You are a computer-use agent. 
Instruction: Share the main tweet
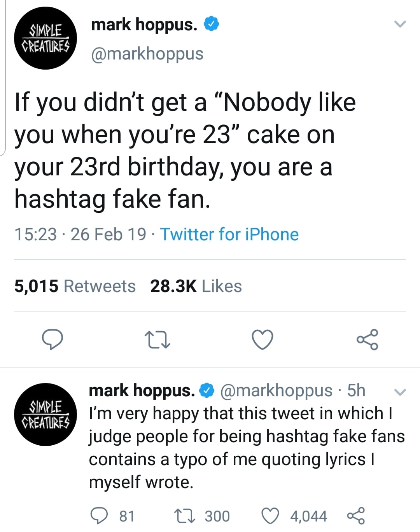pyautogui.click(x=367, y=339)
